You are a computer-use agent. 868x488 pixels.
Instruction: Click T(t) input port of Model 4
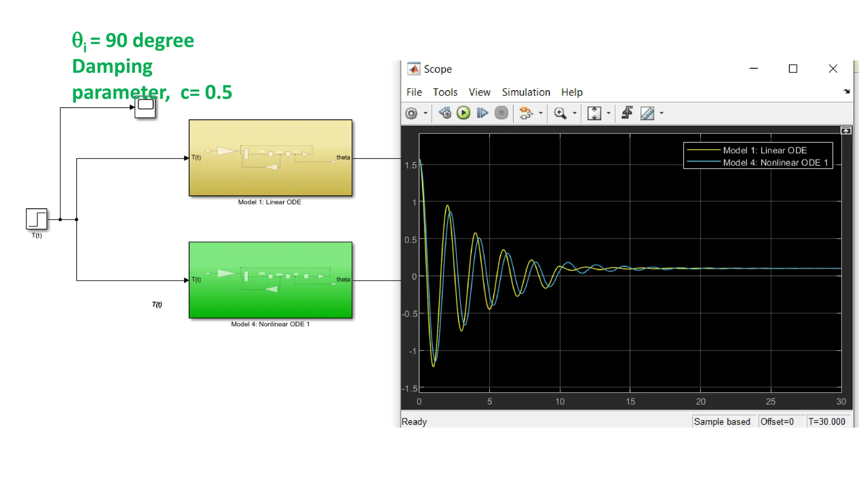tap(196, 280)
